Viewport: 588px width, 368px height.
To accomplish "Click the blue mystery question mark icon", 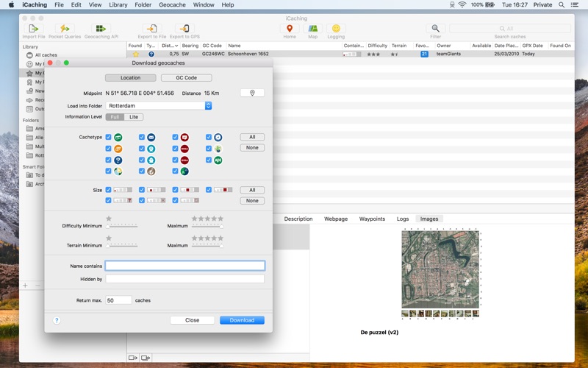I will (x=118, y=160).
